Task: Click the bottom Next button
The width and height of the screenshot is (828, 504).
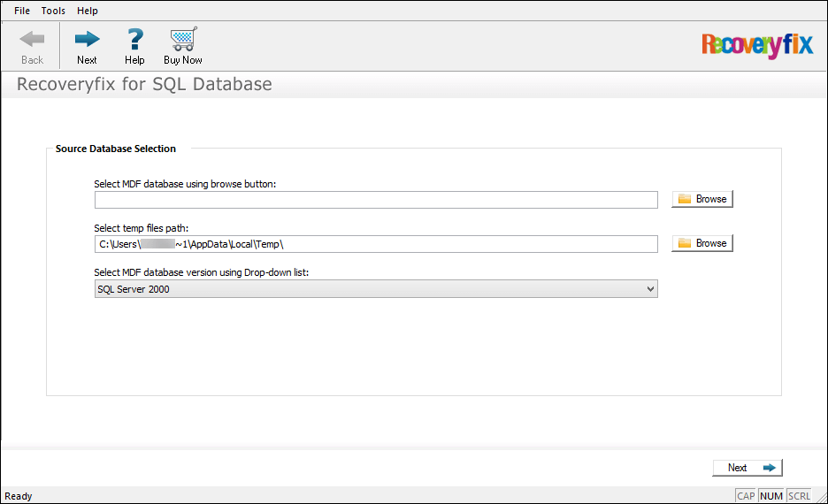Action: pos(747,468)
